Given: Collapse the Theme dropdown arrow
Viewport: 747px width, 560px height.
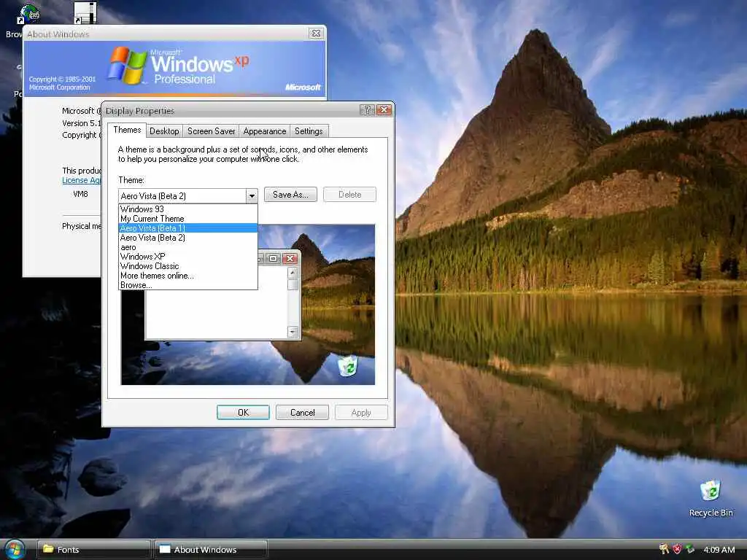Looking at the screenshot, I should 252,195.
